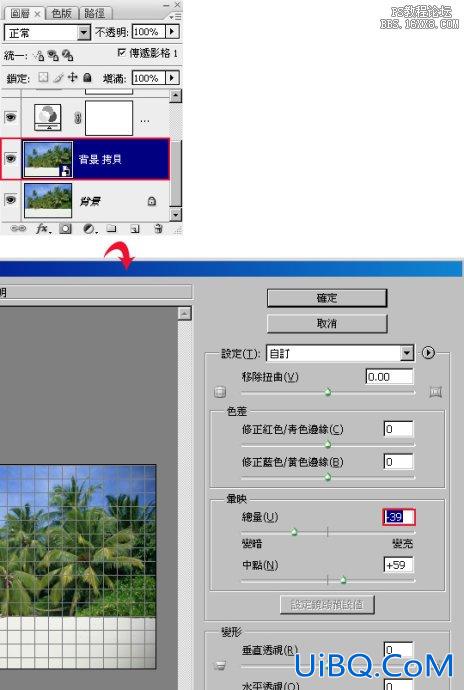Add a layer mask using bottom icon
This screenshot has height=690, width=464.
pos(66,228)
